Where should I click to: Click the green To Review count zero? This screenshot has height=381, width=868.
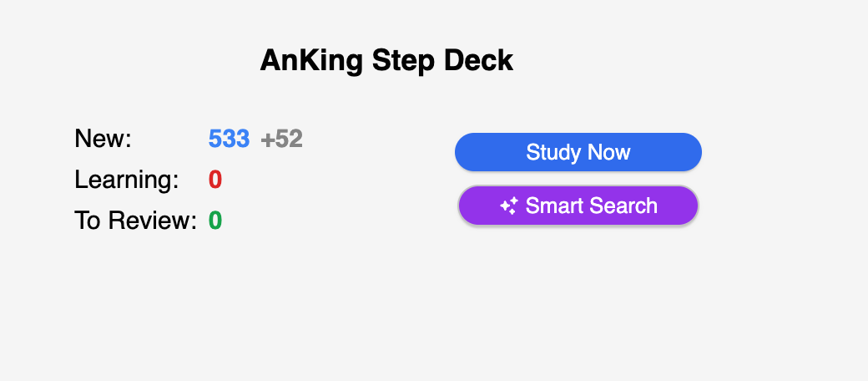tap(215, 221)
